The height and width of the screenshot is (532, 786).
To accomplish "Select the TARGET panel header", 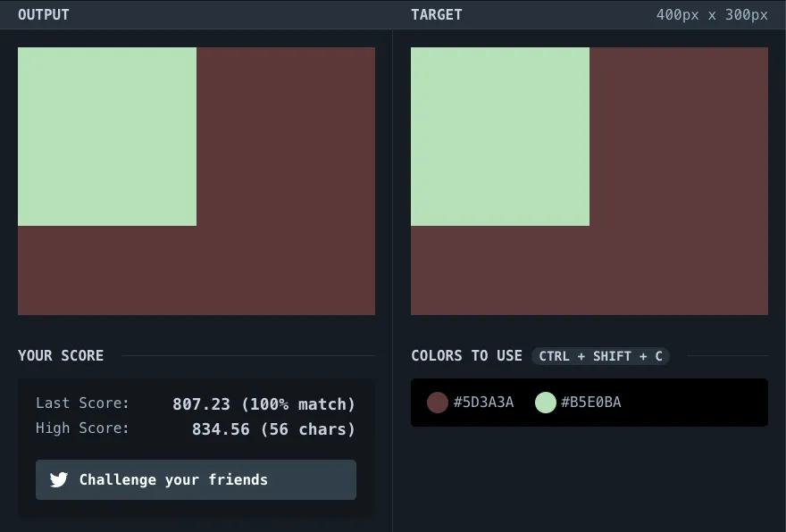I will (437, 15).
